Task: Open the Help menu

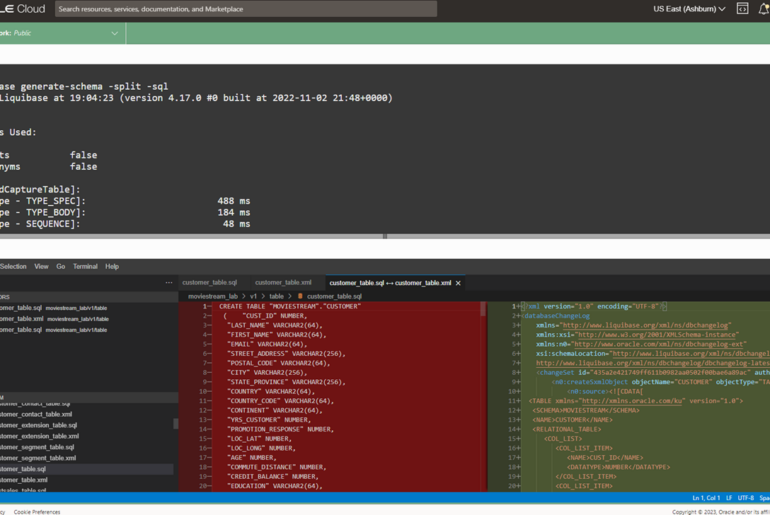Action: point(112,267)
